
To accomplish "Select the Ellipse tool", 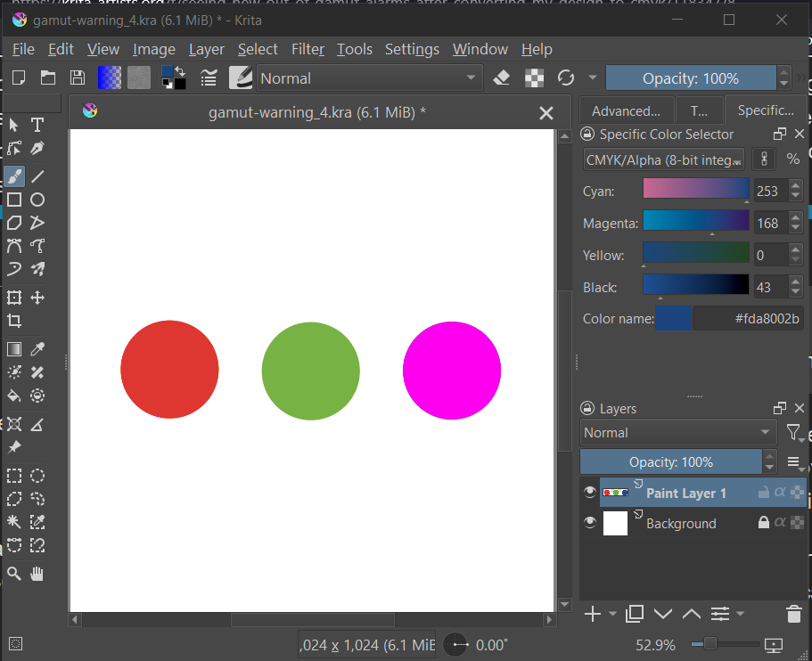I will coord(37,200).
